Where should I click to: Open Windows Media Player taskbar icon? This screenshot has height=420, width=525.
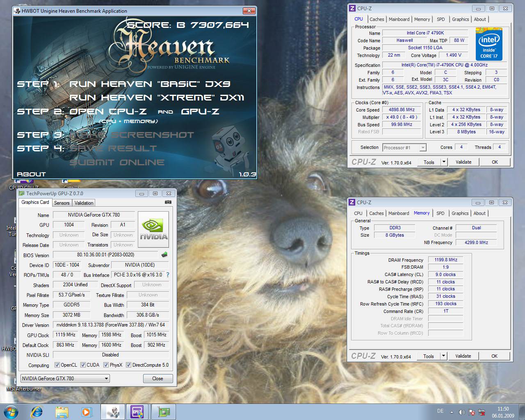click(x=86, y=412)
